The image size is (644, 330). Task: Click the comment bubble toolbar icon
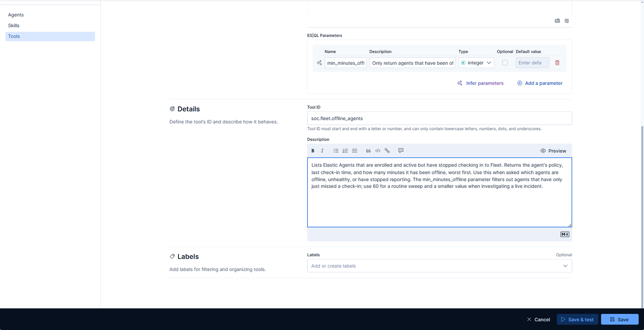pos(401,151)
